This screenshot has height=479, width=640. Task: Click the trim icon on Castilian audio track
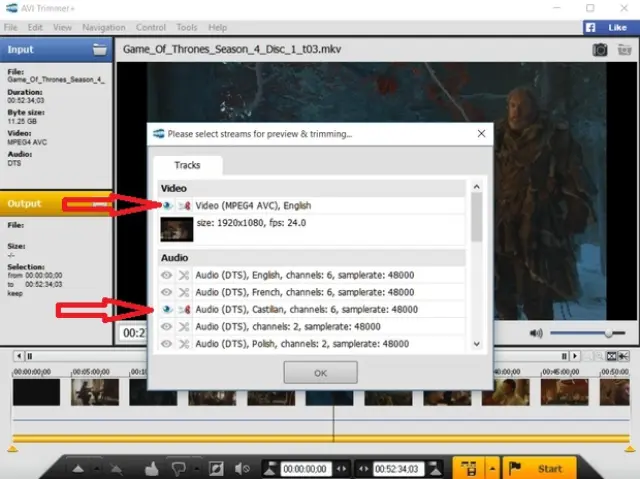[183, 309]
